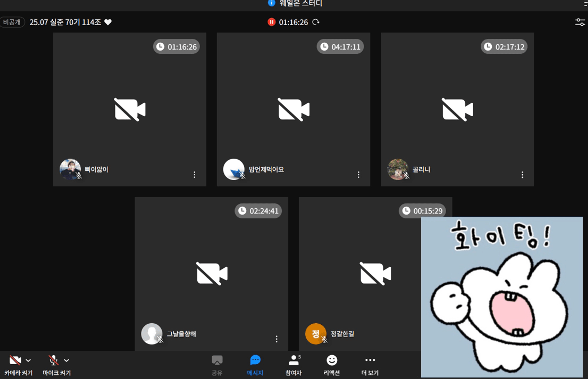Open the three-dot menu on 빠이앓이's tile
This screenshot has width=588, height=379.
click(194, 175)
